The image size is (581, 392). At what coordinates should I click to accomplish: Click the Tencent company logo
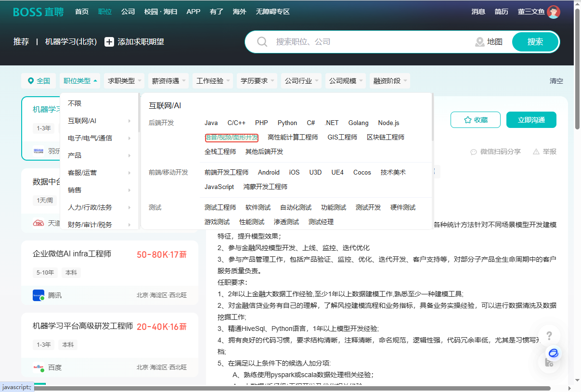click(x=39, y=295)
